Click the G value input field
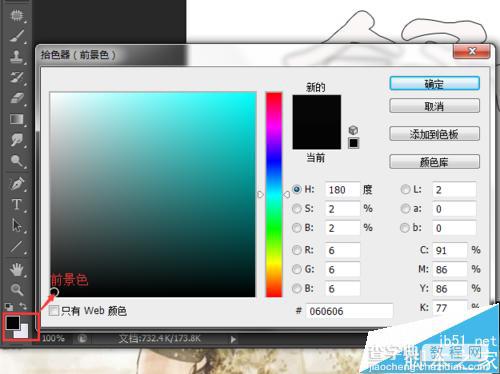This screenshot has height=374, width=500. (x=342, y=269)
